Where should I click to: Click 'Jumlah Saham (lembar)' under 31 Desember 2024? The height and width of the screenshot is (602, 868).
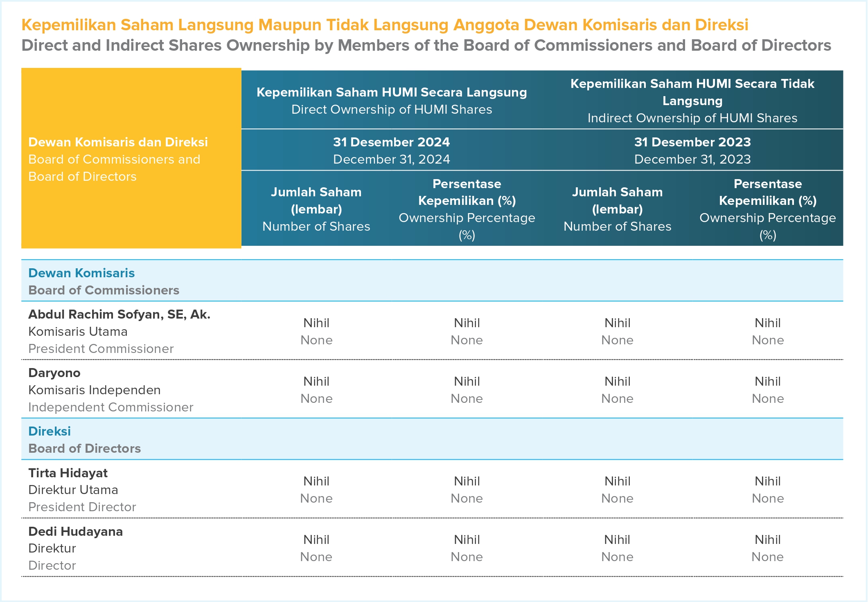(x=316, y=200)
